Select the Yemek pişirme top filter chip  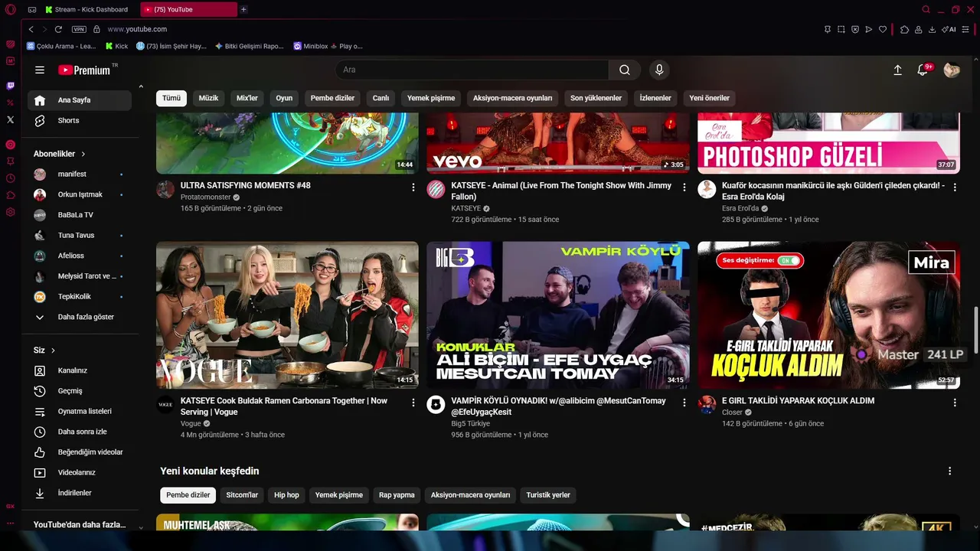[431, 98]
